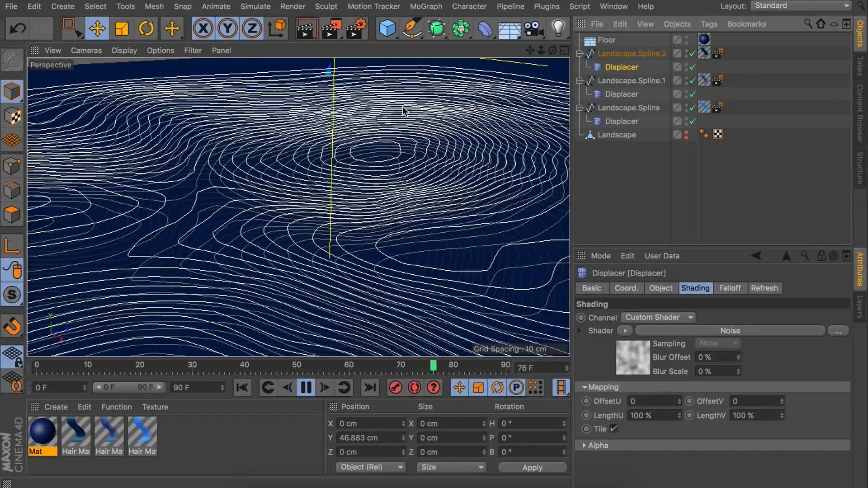Toggle Channel keyframe circle
This screenshot has height=488, width=868.
(x=581, y=318)
